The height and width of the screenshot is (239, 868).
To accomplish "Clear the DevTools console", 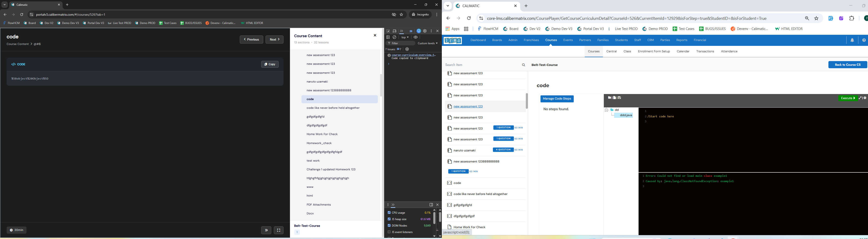I will 395,38.
